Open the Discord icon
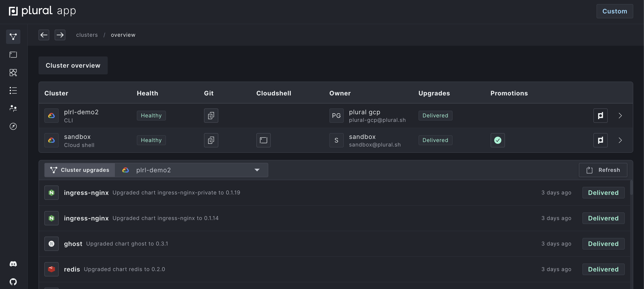The width and height of the screenshot is (644, 289). pos(13,264)
